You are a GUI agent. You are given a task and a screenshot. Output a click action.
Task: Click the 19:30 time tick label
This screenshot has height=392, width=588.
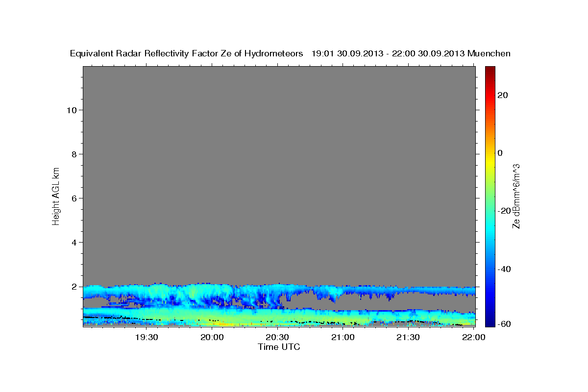click(x=147, y=338)
